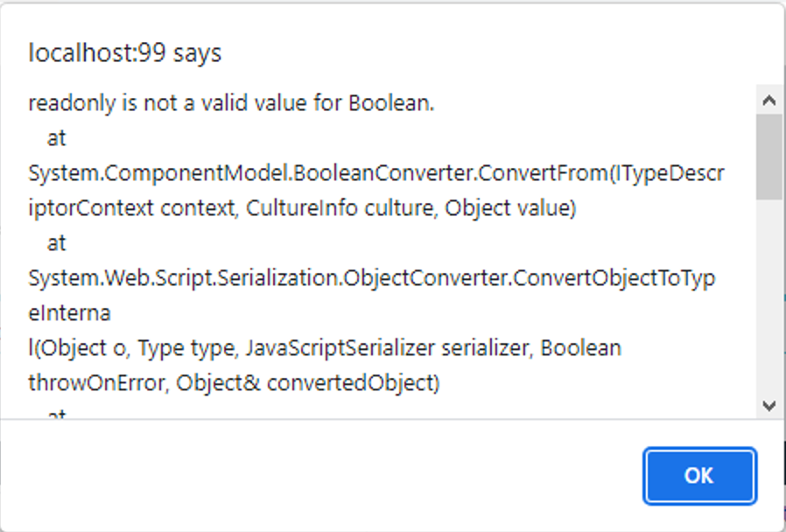786x532 pixels.
Task: Click the scrollbar up arrow
Action: tap(769, 101)
